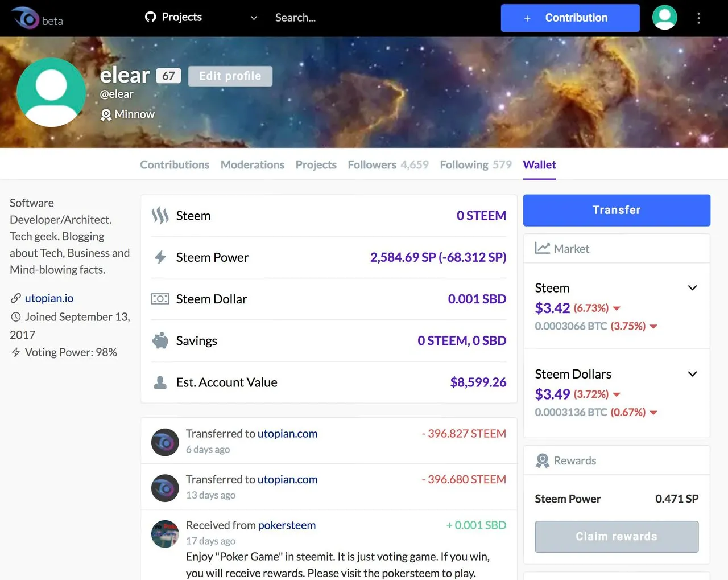Screen dimensions: 728x580
Task: Click the red arrow beside Steem (6.73%)
Action: click(x=617, y=308)
